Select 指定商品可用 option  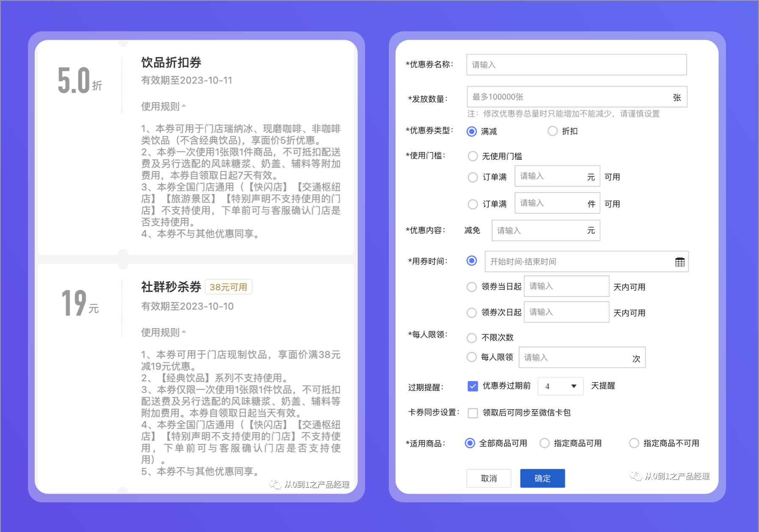point(545,443)
